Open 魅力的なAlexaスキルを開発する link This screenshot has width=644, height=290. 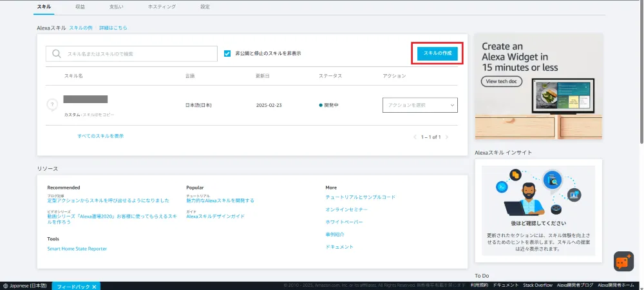tap(220, 200)
